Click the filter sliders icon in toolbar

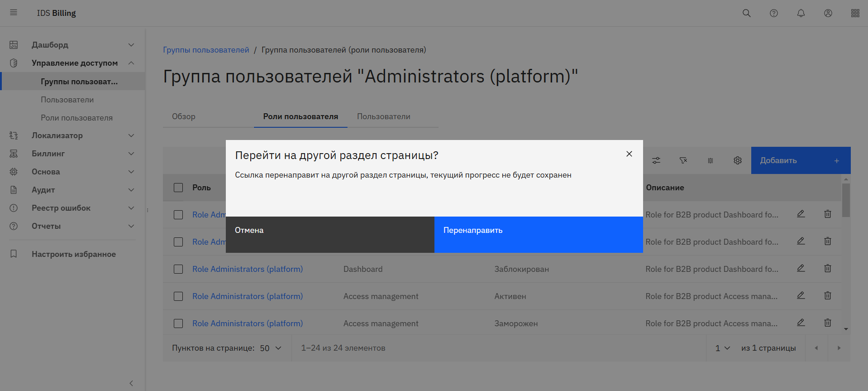click(656, 160)
